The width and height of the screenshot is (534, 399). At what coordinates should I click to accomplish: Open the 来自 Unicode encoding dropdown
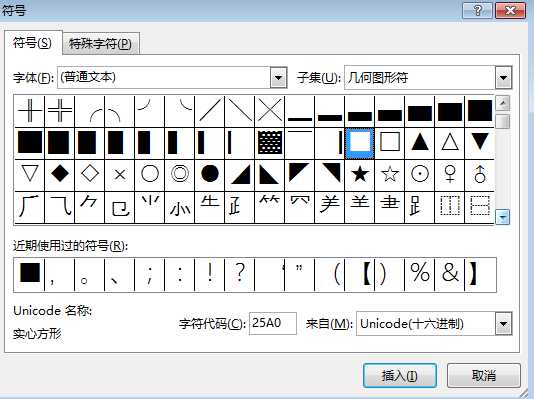(x=503, y=324)
